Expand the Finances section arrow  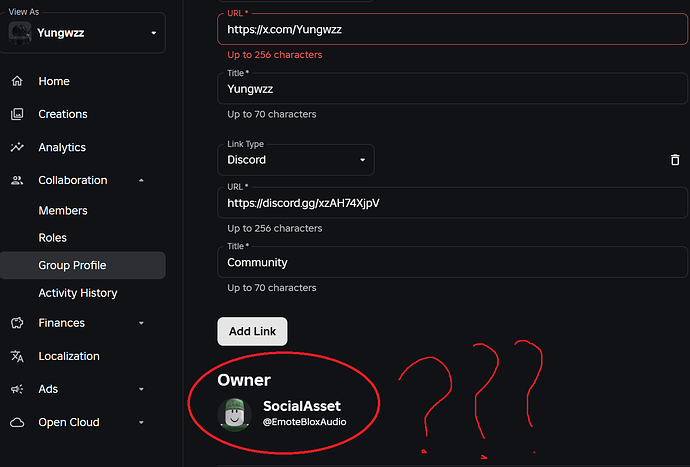click(141, 323)
